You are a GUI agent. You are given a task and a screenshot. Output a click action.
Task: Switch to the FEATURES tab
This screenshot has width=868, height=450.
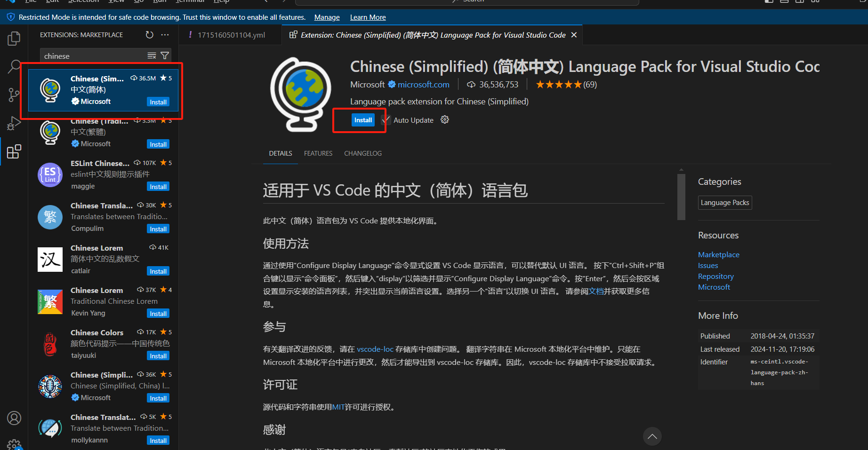point(318,153)
